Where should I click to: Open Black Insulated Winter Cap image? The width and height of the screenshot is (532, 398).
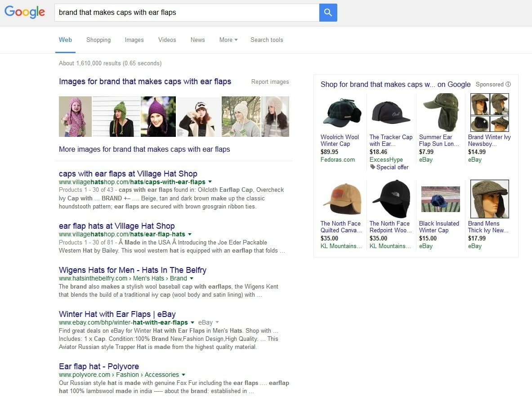440,199
